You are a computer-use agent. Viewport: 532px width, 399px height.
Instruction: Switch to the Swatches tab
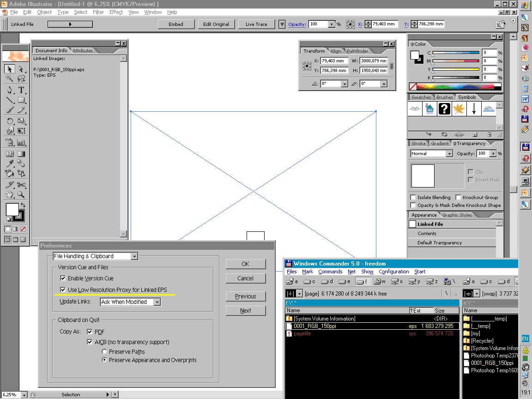tap(421, 97)
